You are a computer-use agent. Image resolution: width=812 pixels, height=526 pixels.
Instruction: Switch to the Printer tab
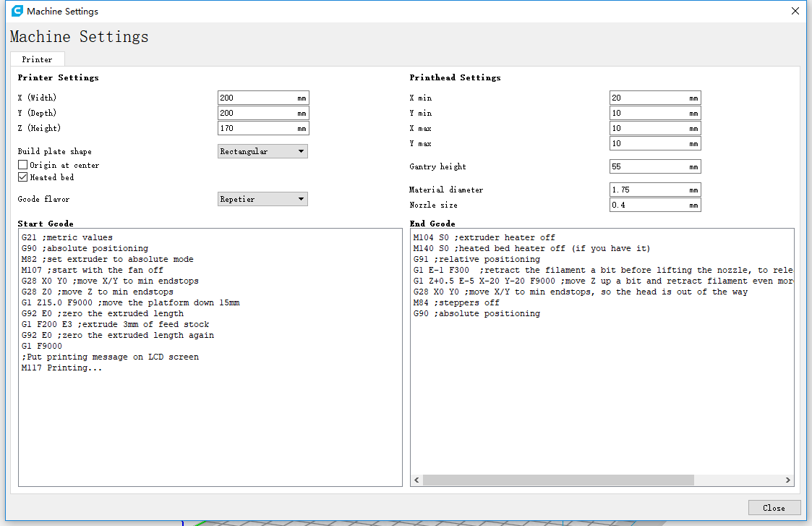[x=37, y=59]
